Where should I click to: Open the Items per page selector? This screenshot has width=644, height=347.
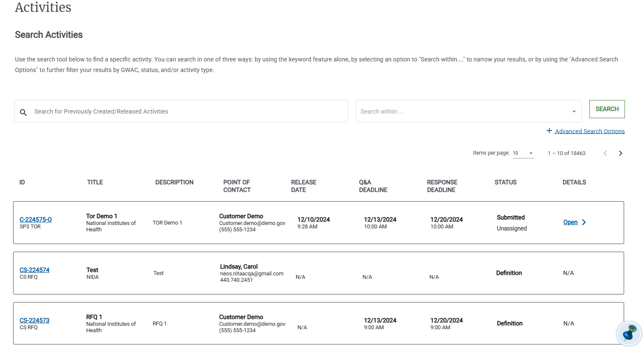523,153
